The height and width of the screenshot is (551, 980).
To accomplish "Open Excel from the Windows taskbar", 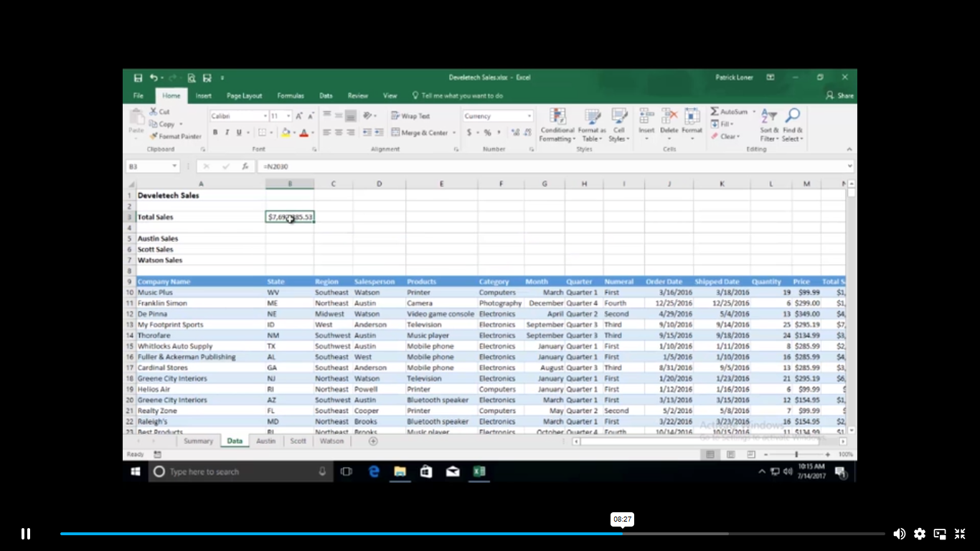I will pyautogui.click(x=479, y=471).
